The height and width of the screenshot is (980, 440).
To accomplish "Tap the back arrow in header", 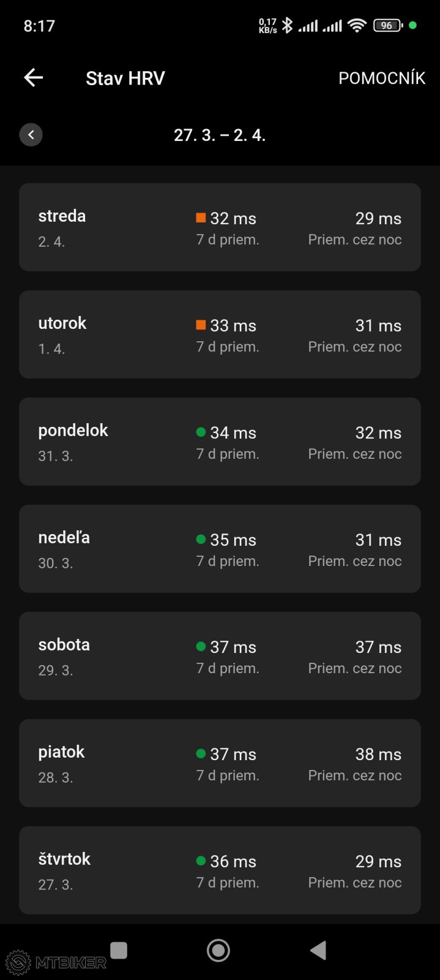I will click(x=34, y=78).
